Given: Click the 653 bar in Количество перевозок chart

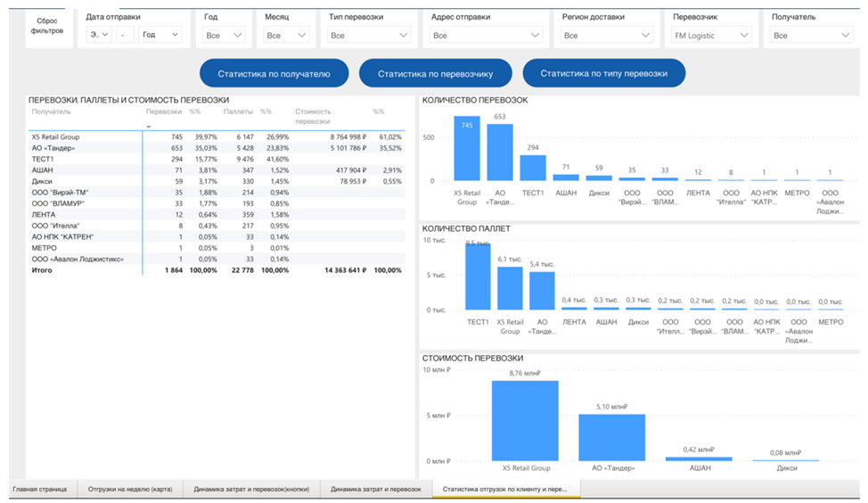Looking at the screenshot, I should click(x=500, y=153).
